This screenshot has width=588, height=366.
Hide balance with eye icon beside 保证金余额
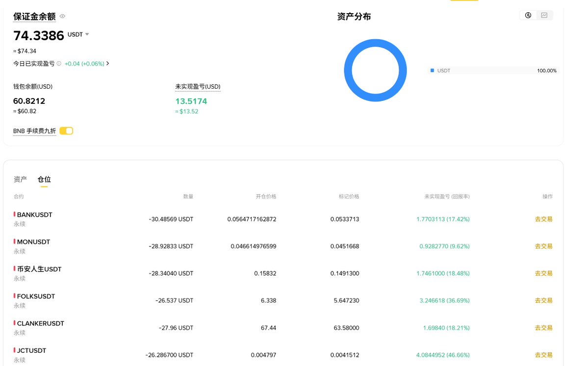click(x=62, y=16)
